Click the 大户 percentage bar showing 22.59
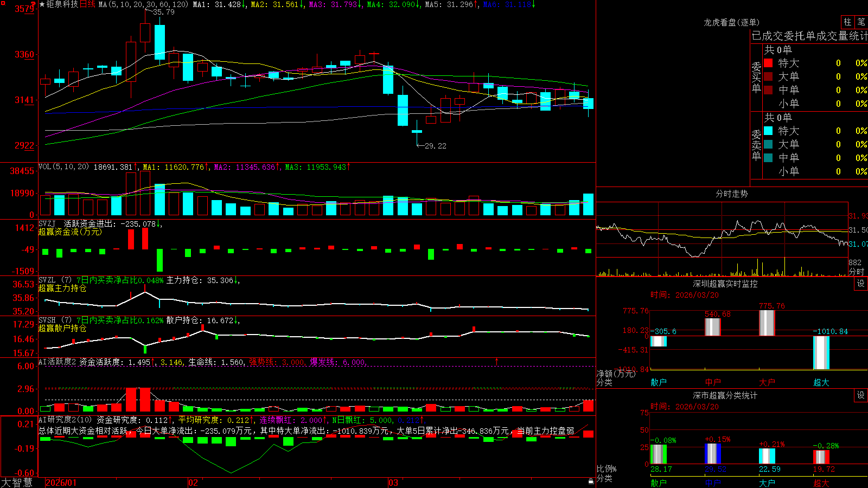Viewport: 868px width, 488px height. (767, 456)
